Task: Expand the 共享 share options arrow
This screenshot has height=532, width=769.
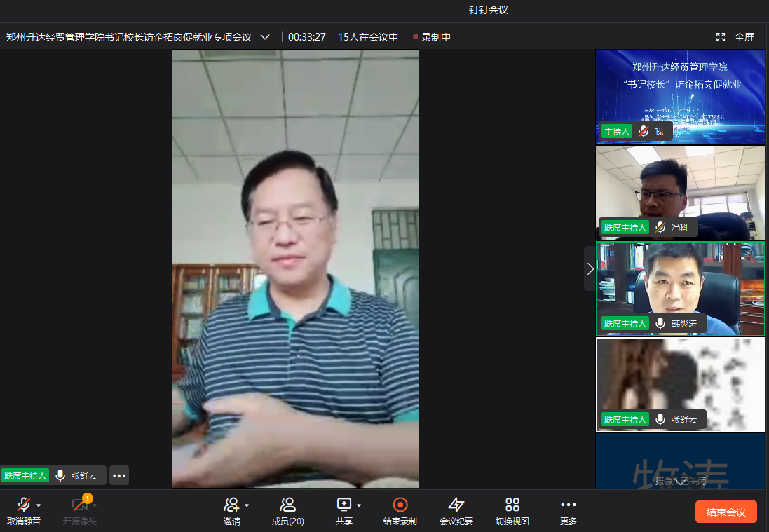Action: pyautogui.click(x=359, y=505)
